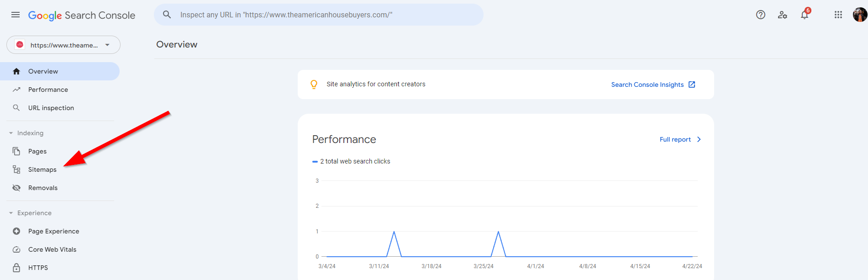Image resolution: width=868 pixels, height=280 pixels.
Task: Open the property selector dropdown
Action: pyautogui.click(x=63, y=45)
